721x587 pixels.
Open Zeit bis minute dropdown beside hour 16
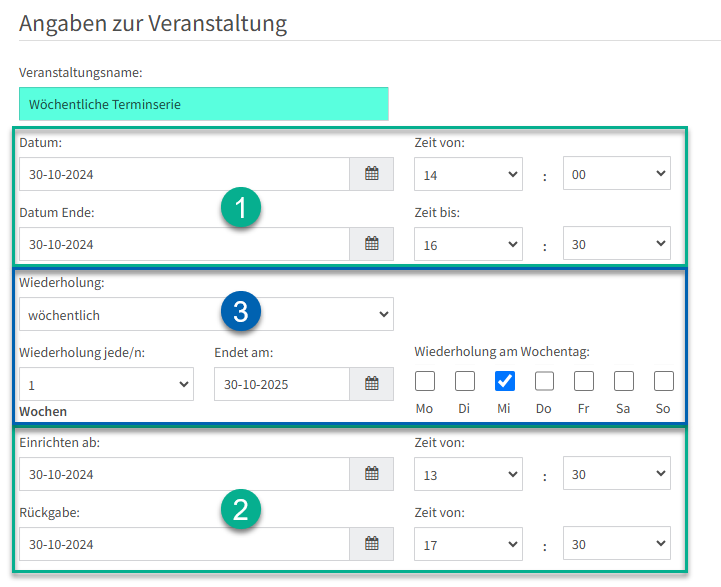point(617,243)
